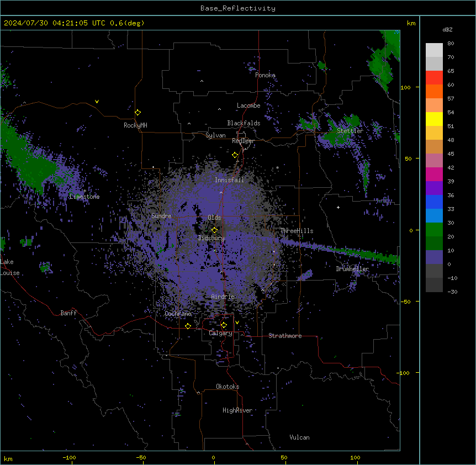The height and width of the screenshot is (465, 476).
Task: Select the yellow diamond marker south of RedDeer
Action: (x=235, y=155)
